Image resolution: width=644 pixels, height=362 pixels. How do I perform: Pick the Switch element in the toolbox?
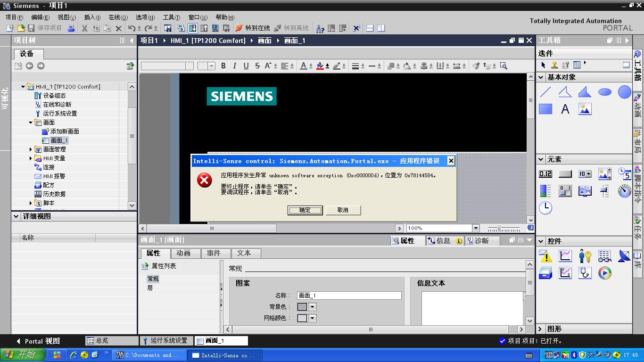[x=565, y=191]
